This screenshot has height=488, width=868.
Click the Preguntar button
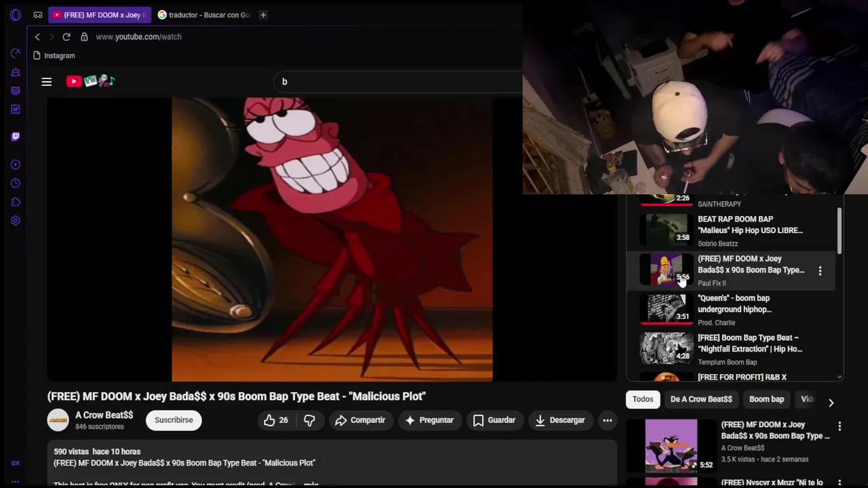pos(429,420)
